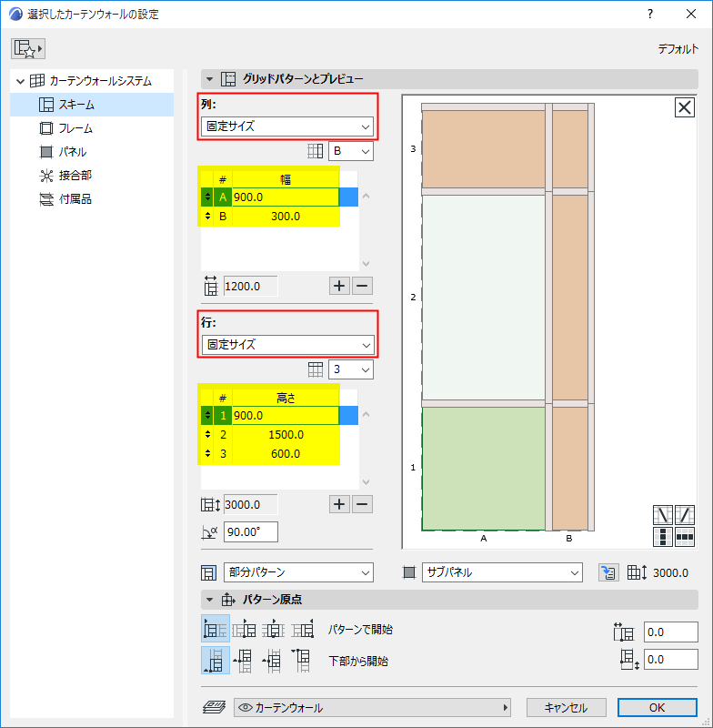
Task: Confirm settings with OK button
Action: 657,708
